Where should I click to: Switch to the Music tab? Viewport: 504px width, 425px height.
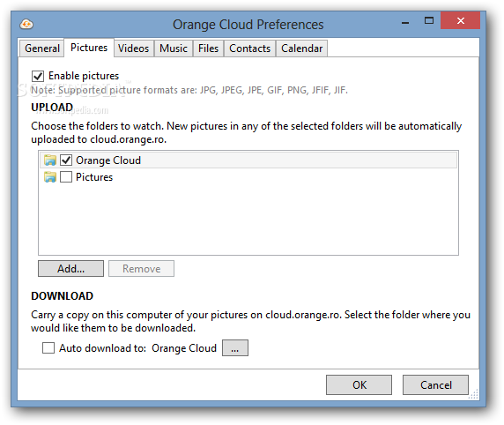click(x=174, y=48)
